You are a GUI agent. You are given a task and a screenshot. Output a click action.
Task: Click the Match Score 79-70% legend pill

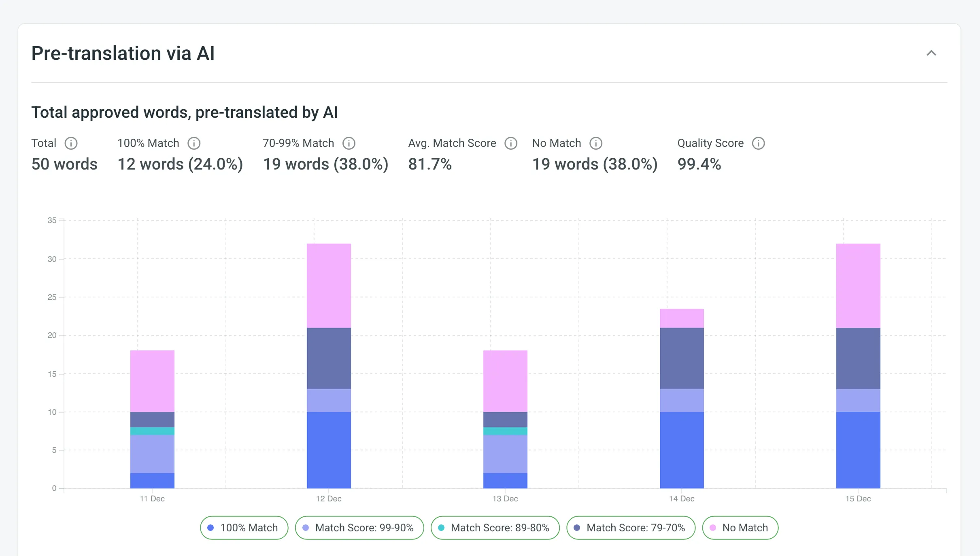[631, 528]
